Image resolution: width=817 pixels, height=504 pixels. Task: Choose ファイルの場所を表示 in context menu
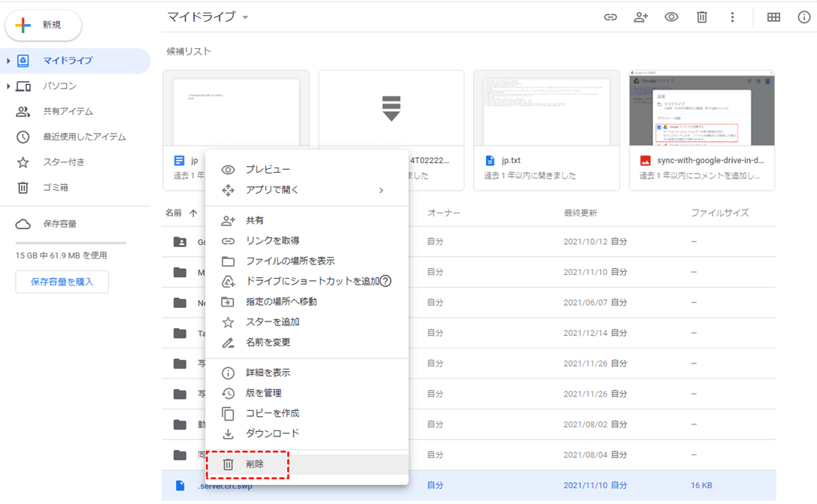tap(307, 261)
